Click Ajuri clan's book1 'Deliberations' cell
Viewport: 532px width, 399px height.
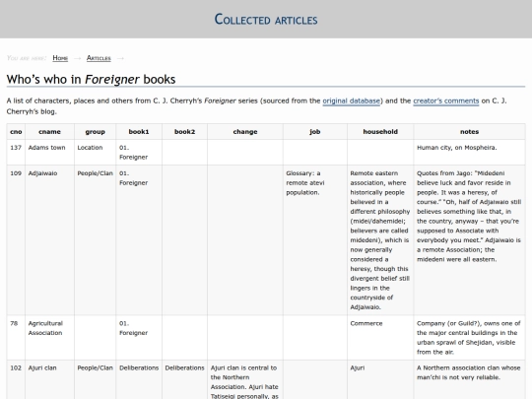click(139, 379)
